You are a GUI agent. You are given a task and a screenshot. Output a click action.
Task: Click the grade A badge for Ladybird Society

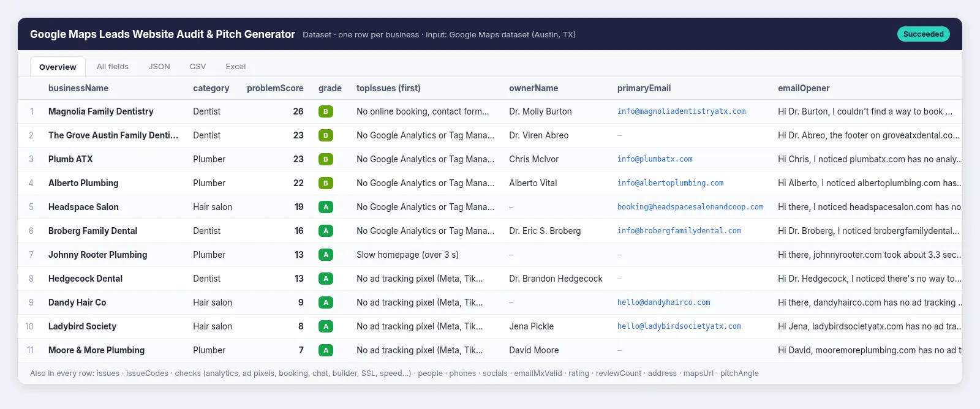coord(325,326)
